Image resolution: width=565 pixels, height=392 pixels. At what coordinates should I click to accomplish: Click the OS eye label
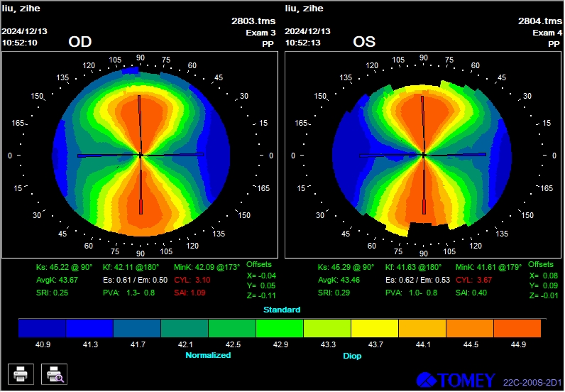pyautogui.click(x=364, y=43)
